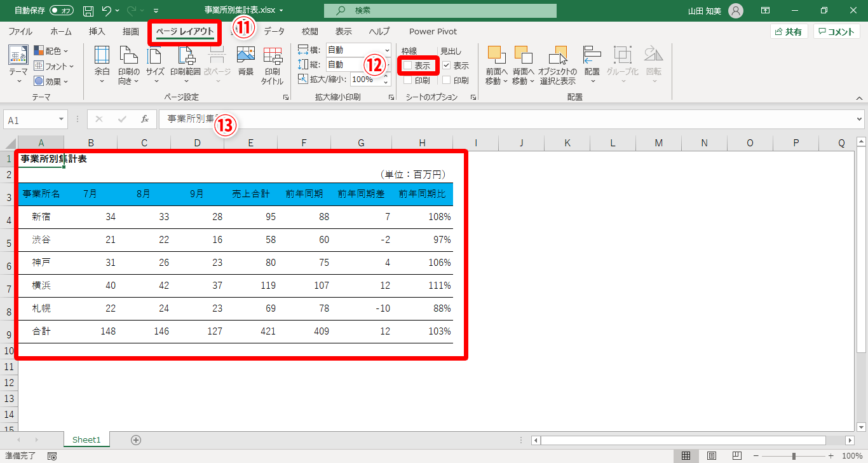The image size is (868, 463).
Task: Uncheck headings view (見出し 表示) checkbox
Action: coord(447,66)
